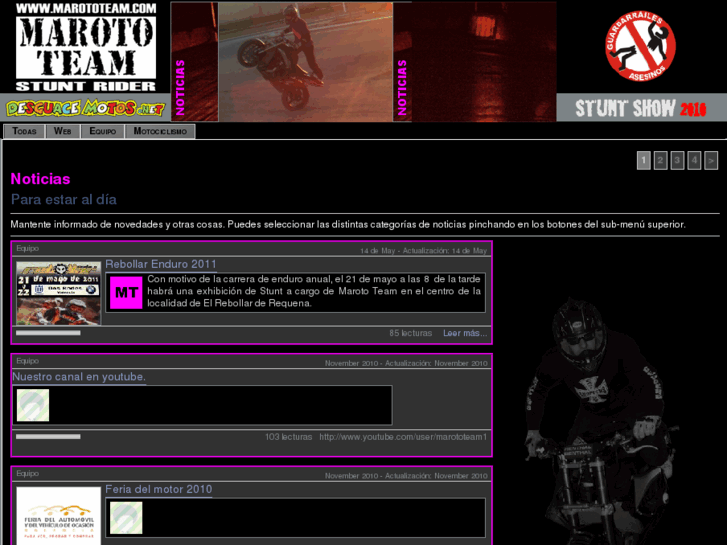Click the Maroto Team Stunt Rider logo
The height and width of the screenshot is (545, 727).
(x=86, y=47)
